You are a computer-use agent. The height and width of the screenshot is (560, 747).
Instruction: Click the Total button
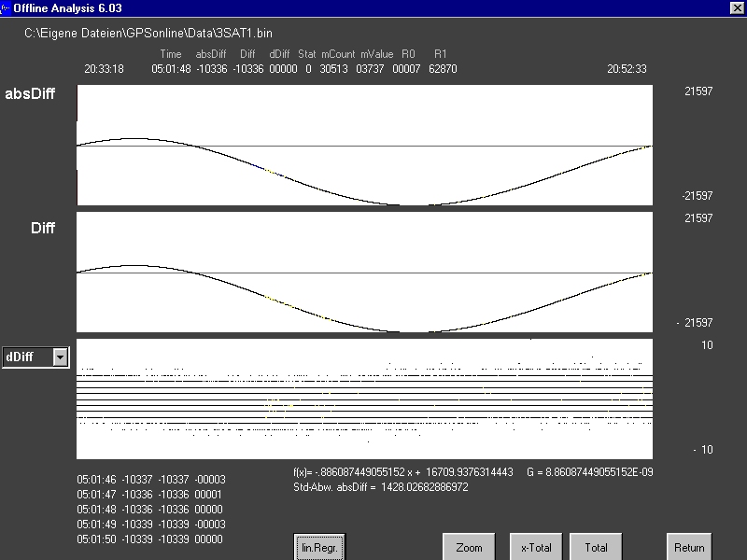tap(596, 547)
